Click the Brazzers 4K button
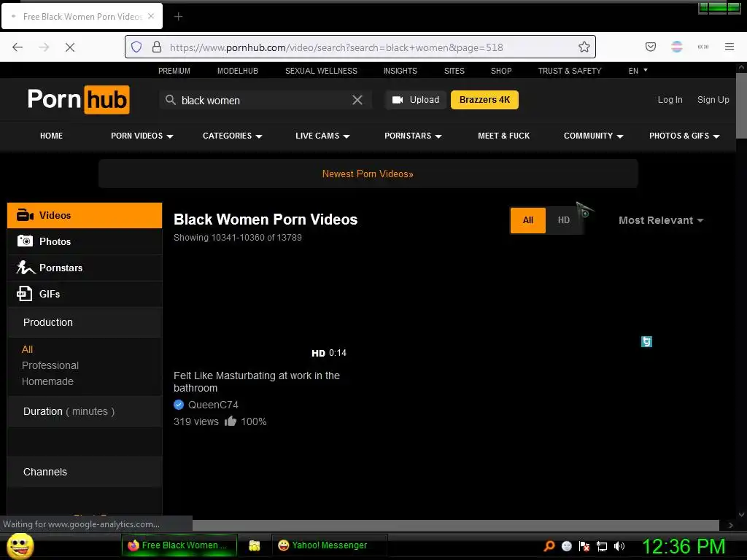Screen dimensions: 747x560 pos(484,100)
